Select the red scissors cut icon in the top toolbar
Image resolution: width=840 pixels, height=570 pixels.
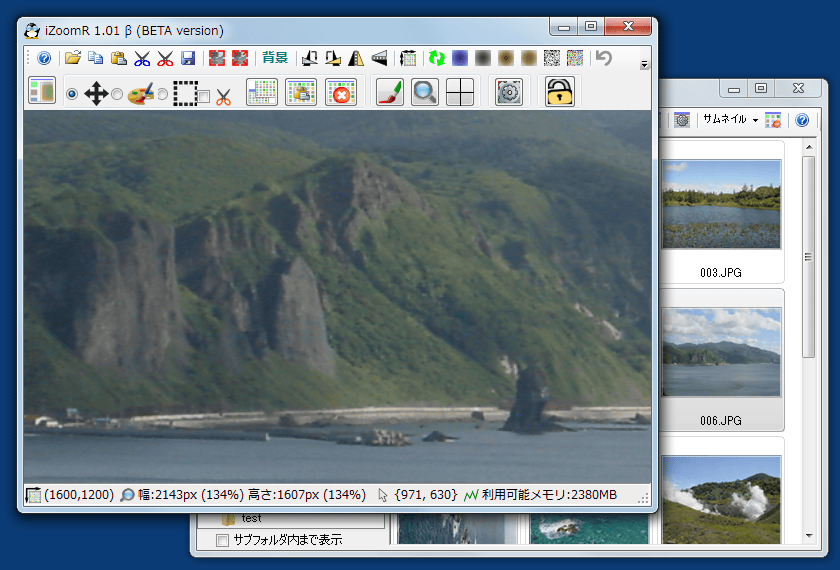point(165,58)
